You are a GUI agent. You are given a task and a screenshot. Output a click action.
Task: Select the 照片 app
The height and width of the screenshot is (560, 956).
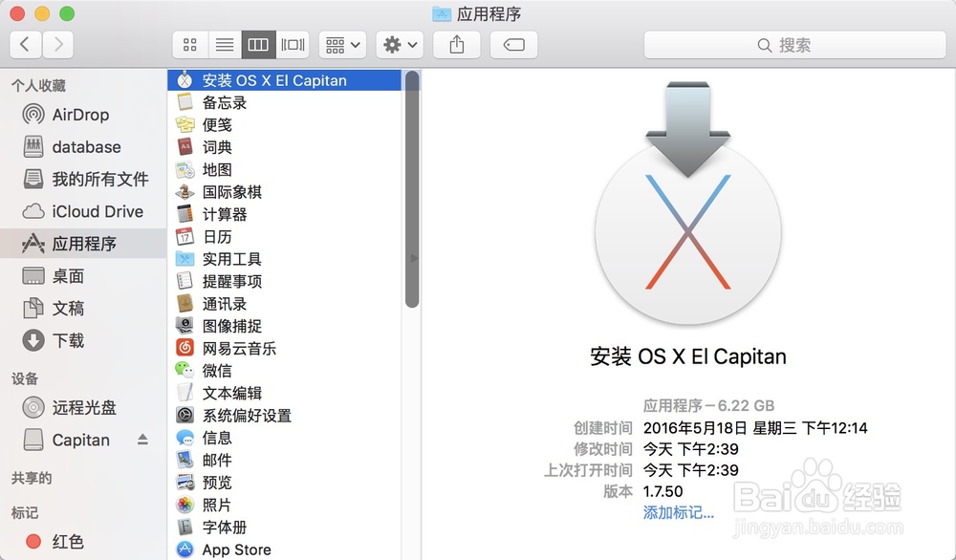pos(284,505)
